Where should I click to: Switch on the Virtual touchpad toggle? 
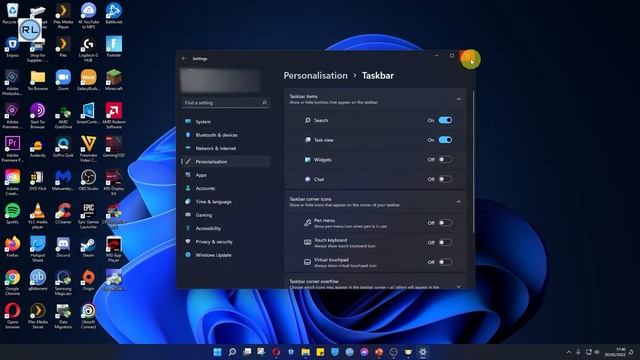point(445,262)
